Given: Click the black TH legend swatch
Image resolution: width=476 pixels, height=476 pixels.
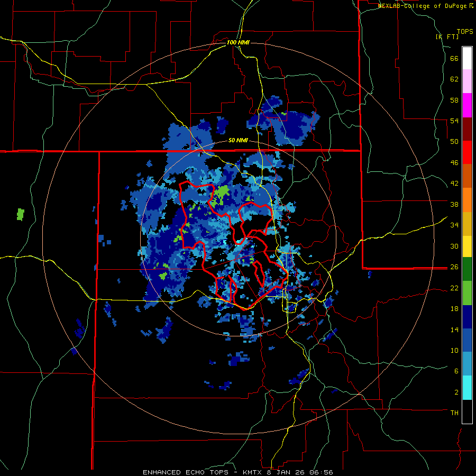Looking at the screenshot, I should [x=467, y=411].
